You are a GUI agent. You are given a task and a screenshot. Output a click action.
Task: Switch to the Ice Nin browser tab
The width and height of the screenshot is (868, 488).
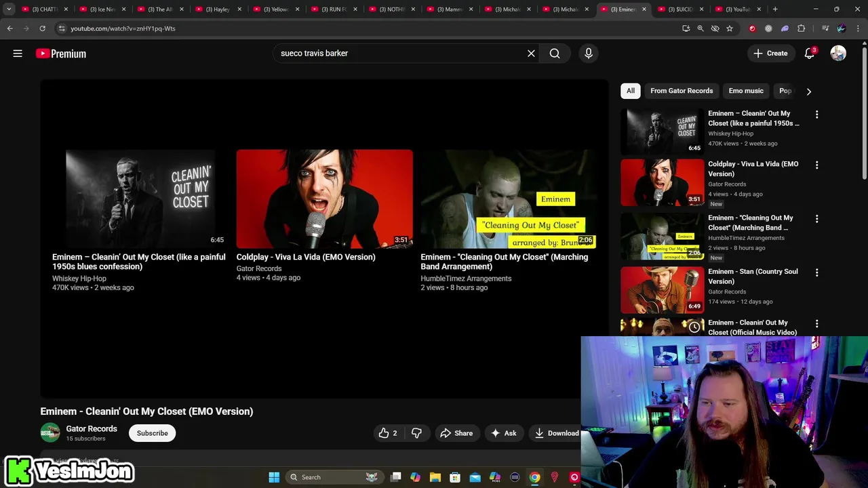pos(102,9)
